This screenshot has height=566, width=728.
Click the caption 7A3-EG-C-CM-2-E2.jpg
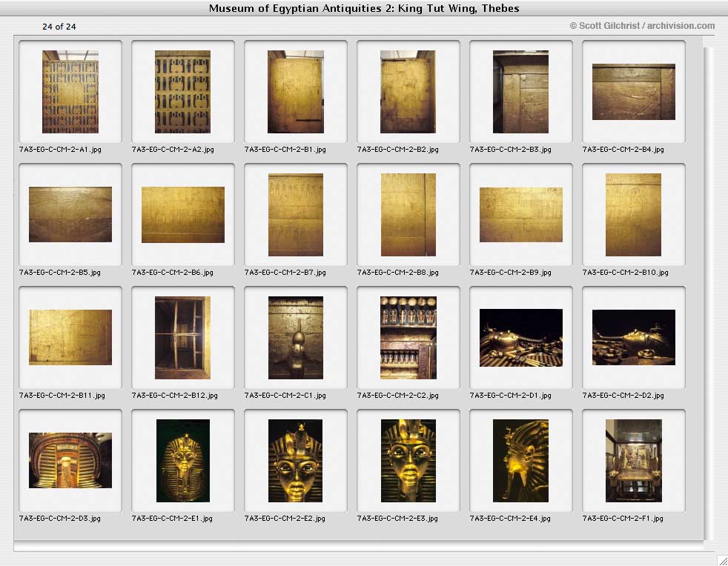pyautogui.click(x=285, y=518)
